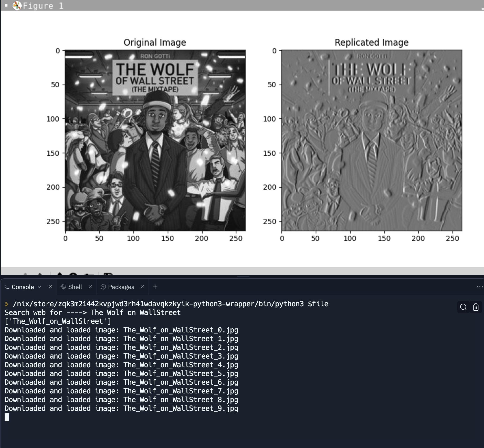Search the console output
This screenshot has width=484, height=448.
pyautogui.click(x=463, y=307)
